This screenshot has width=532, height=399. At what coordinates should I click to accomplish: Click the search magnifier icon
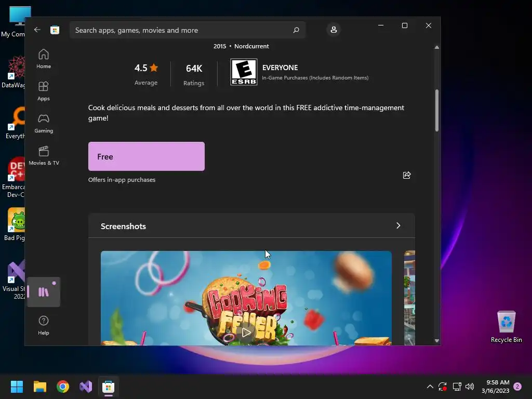[296, 30]
